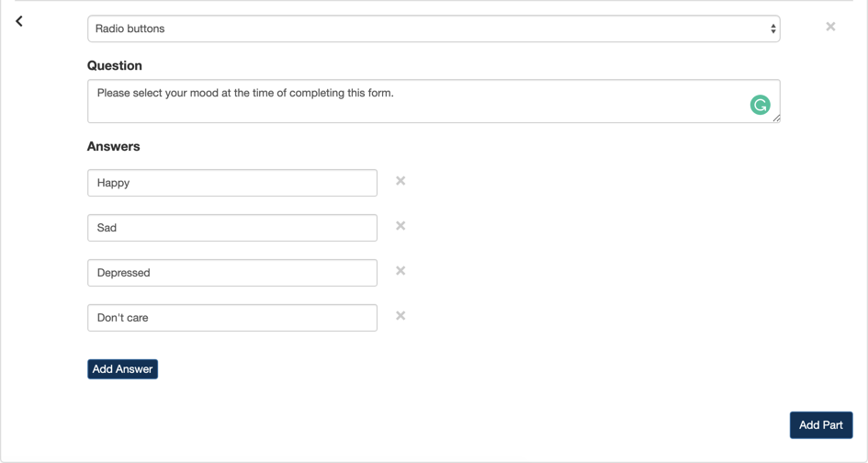Image resolution: width=868 pixels, height=463 pixels.
Task: Remove this form part with the top X
Action: tap(830, 27)
